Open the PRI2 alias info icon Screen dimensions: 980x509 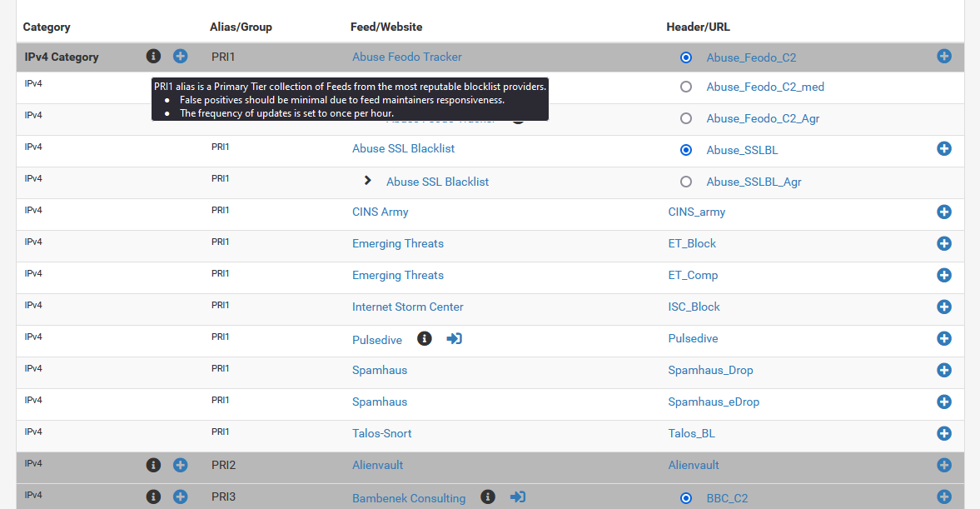pos(153,465)
